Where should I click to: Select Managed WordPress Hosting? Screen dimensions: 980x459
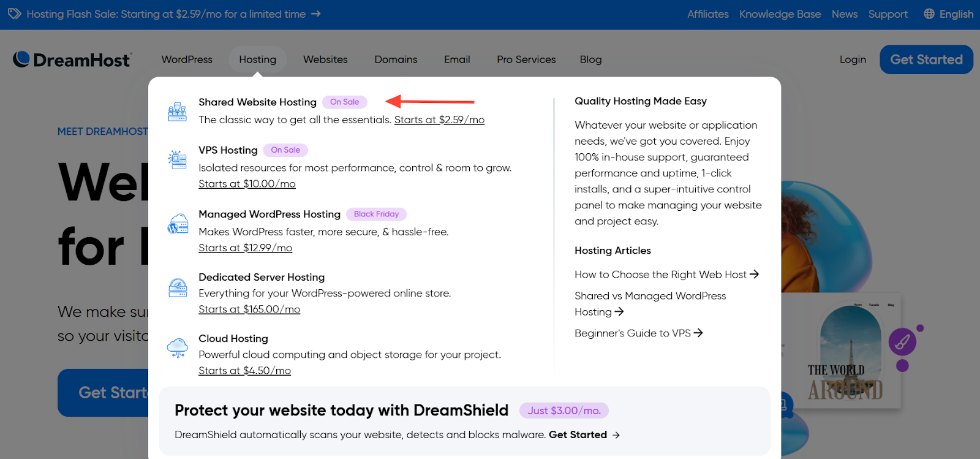coord(269,214)
